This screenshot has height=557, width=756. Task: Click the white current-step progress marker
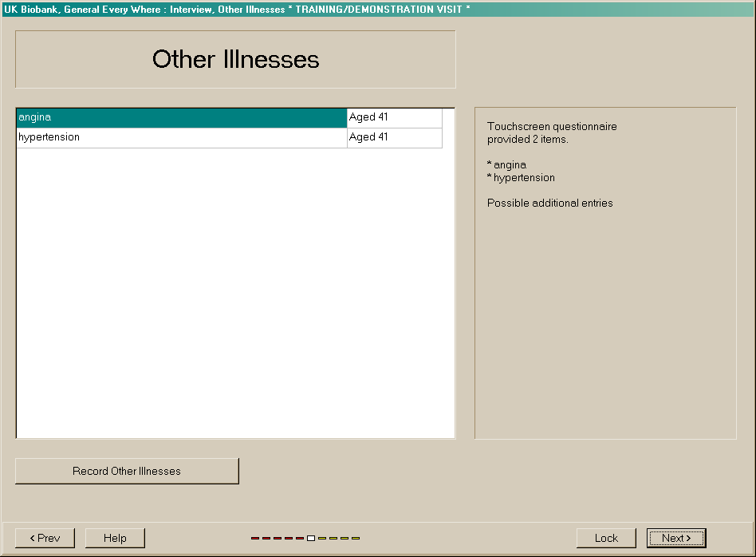pos(311,539)
